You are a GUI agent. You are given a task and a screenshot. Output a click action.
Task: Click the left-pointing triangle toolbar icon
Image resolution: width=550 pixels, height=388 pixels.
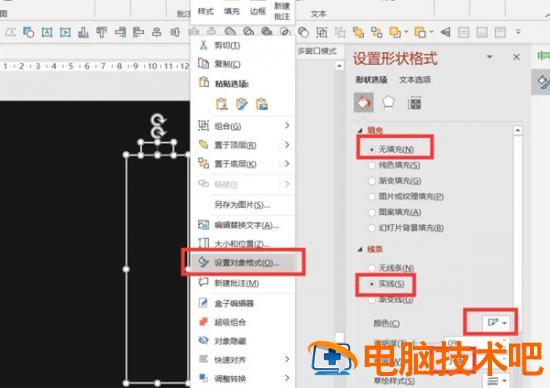click(445, 32)
